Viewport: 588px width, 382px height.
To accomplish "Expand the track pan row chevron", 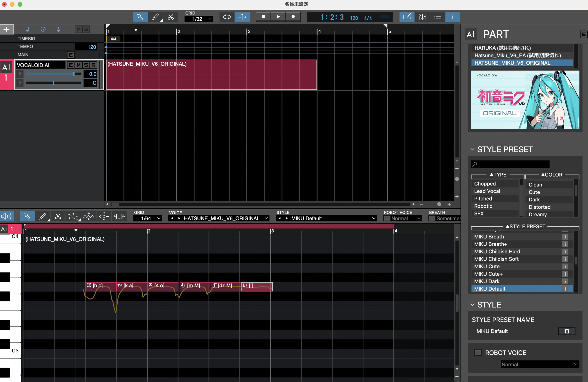I will (20, 83).
